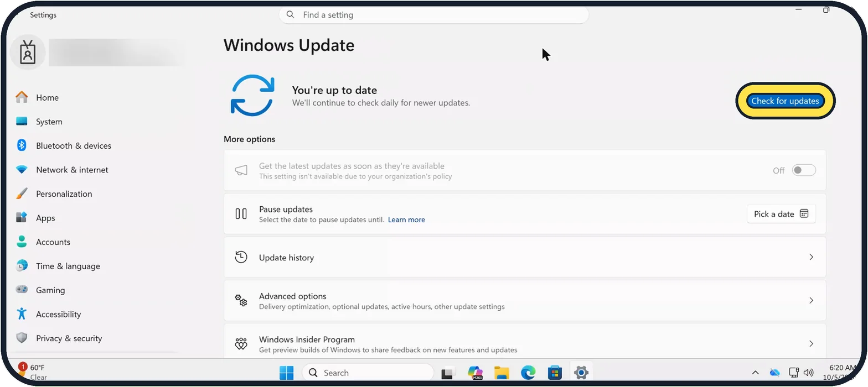This screenshot has height=387, width=868.
Task: Open Microsoft Store from taskbar
Action: [x=555, y=373]
